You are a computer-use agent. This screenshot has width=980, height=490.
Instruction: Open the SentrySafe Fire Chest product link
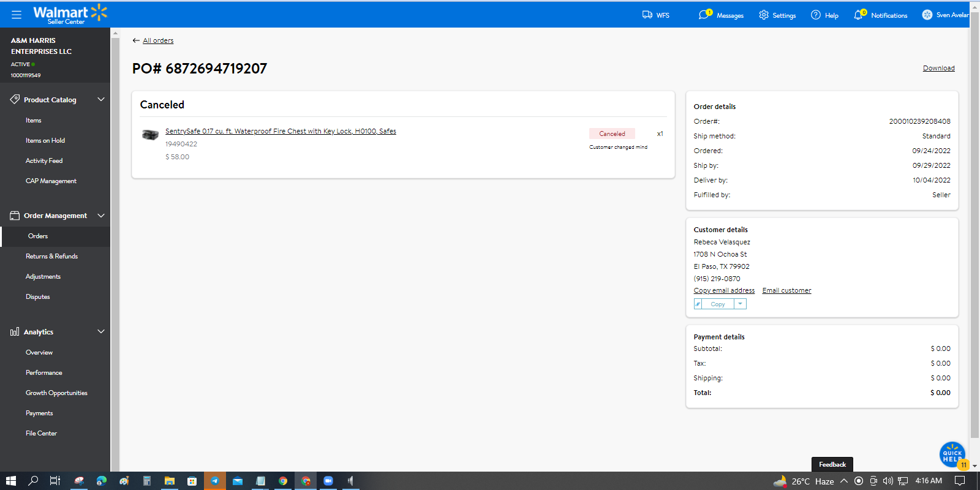[281, 131]
